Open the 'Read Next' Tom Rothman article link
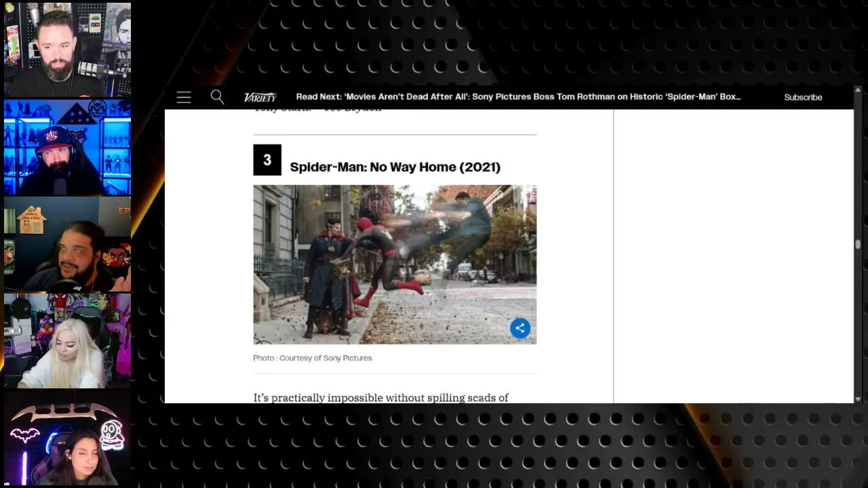The width and height of the screenshot is (868, 488). point(518,97)
